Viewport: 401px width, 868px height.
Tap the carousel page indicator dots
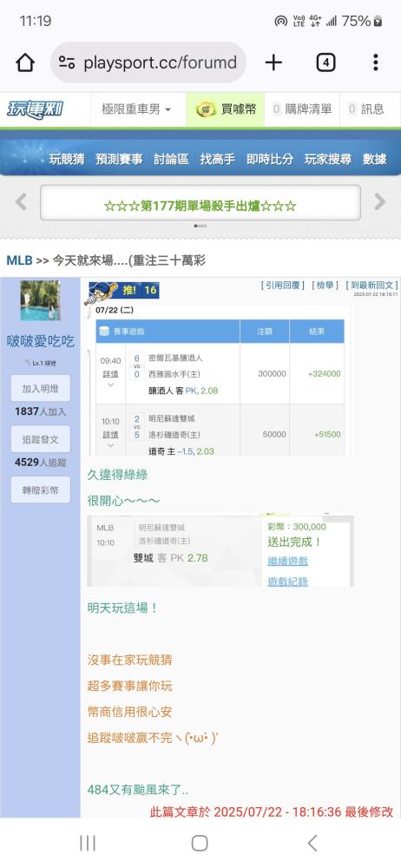coord(200,226)
